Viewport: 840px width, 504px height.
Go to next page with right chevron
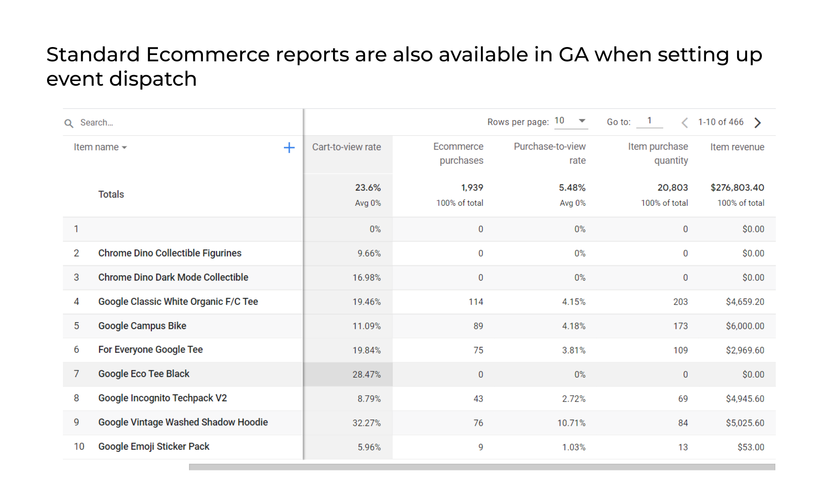tap(758, 123)
